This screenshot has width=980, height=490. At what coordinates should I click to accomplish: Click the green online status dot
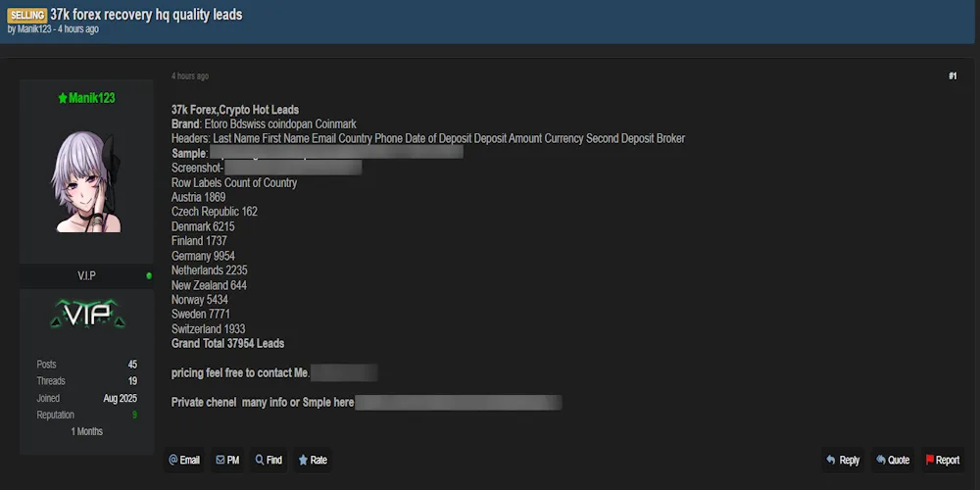149,275
